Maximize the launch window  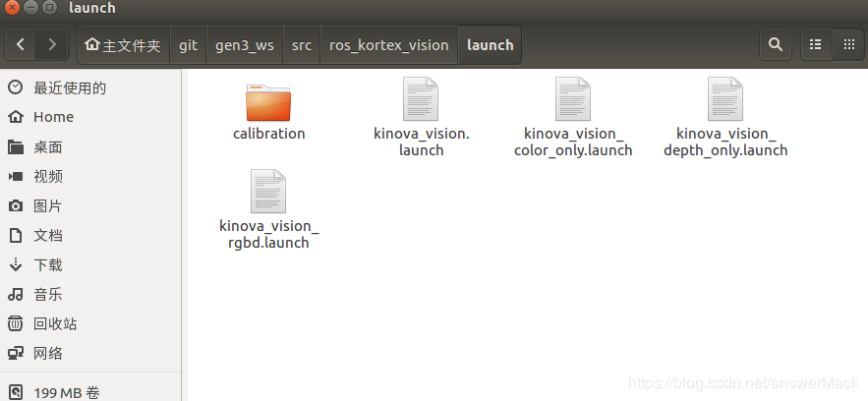[x=50, y=8]
